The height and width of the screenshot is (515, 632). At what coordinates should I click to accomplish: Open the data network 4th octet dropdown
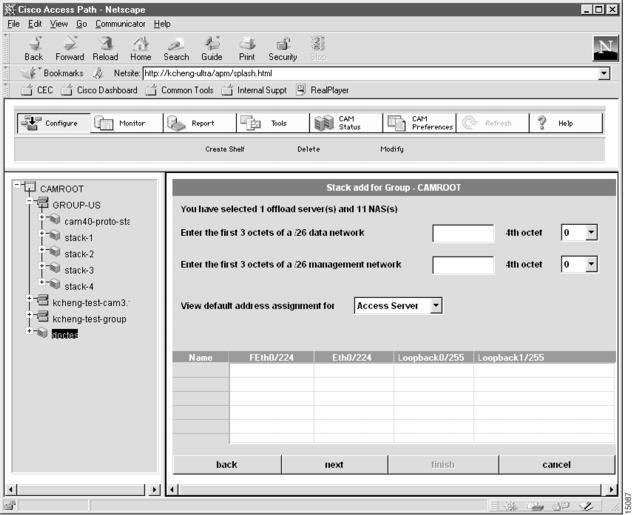pyautogui.click(x=591, y=233)
